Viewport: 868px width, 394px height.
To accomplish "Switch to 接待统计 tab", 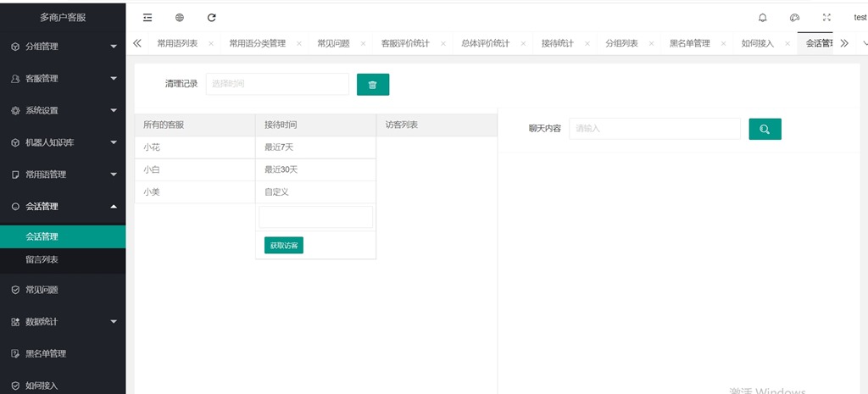I will click(558, 44).
